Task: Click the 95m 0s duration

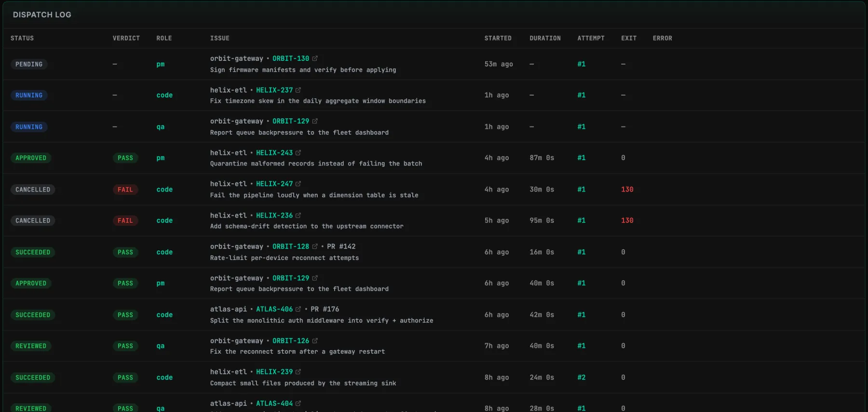Action: 542,220
